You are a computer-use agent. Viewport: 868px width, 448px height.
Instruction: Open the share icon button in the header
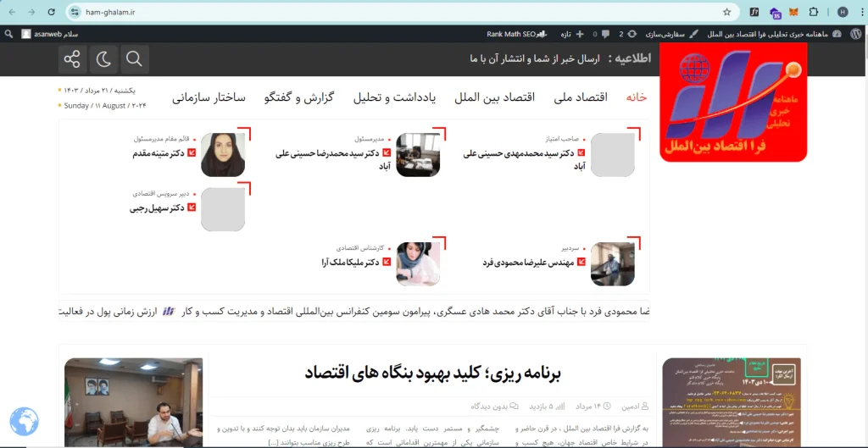click(72, 59)
